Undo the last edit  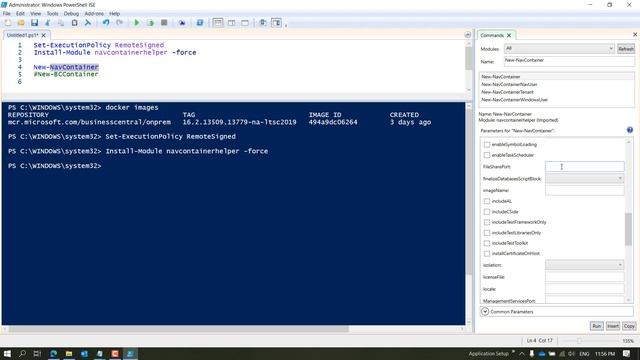106,23
